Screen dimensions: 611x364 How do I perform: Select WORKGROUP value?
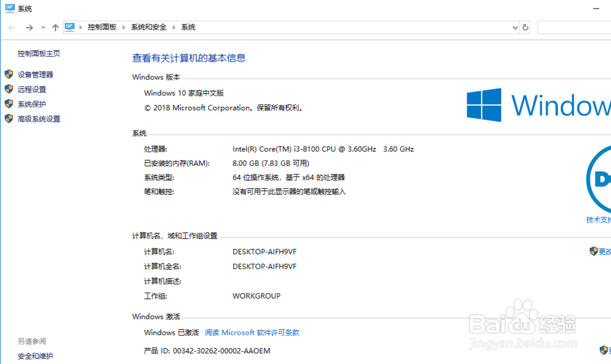pyautogui.click(x=257, y=296)
